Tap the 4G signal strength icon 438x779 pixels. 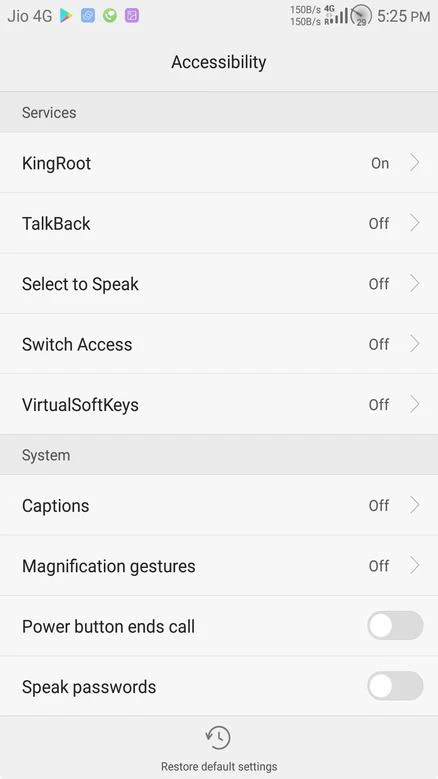336,15
